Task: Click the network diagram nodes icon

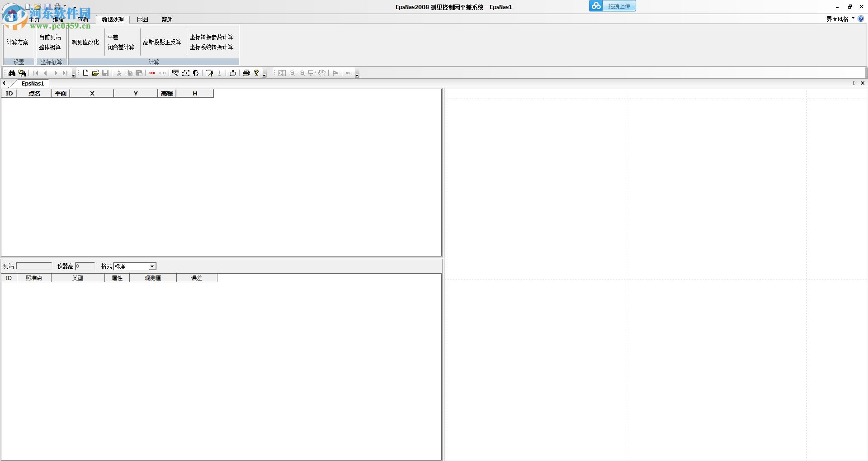Action: (x=186, y=73)
